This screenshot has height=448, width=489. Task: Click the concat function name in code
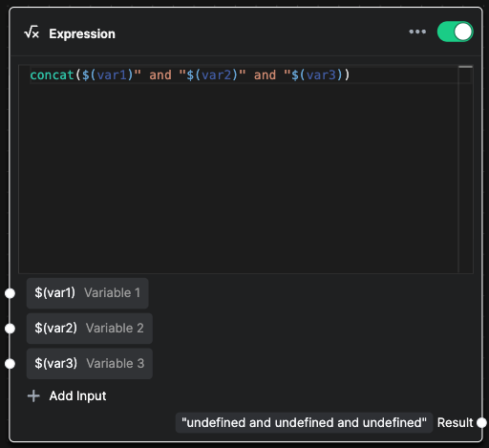(52, 75)
